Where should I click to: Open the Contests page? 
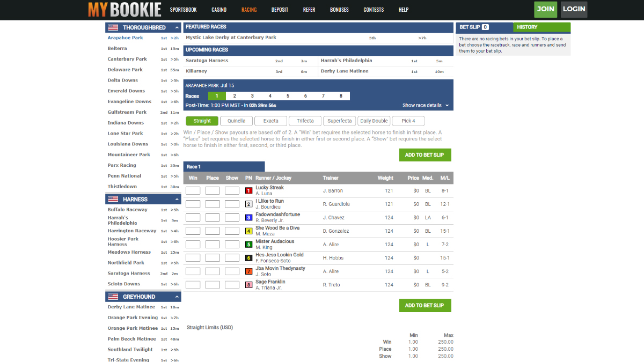tap(374, 10)
